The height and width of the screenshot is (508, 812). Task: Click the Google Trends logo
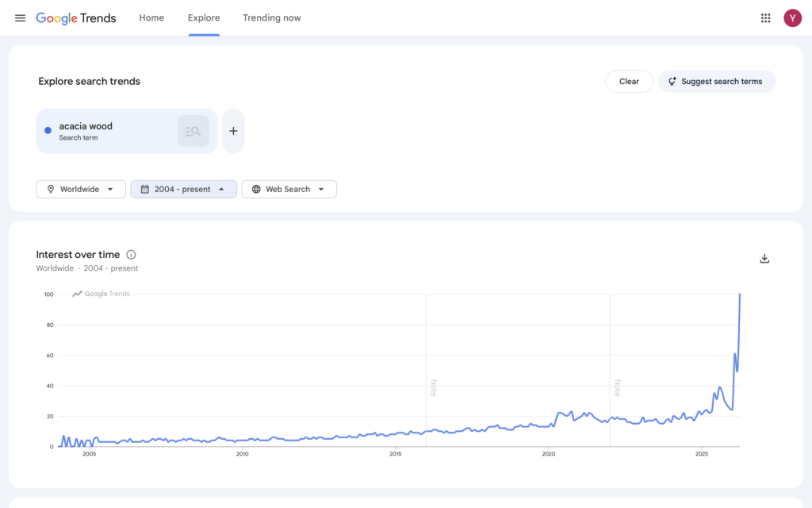pyautogui.click(x=76, y=18)
